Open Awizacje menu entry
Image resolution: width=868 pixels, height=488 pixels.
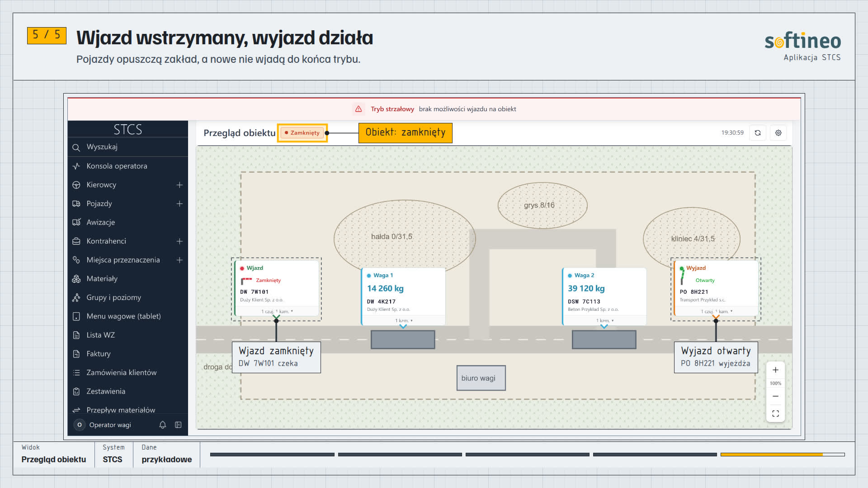click(x=127, y=222)
